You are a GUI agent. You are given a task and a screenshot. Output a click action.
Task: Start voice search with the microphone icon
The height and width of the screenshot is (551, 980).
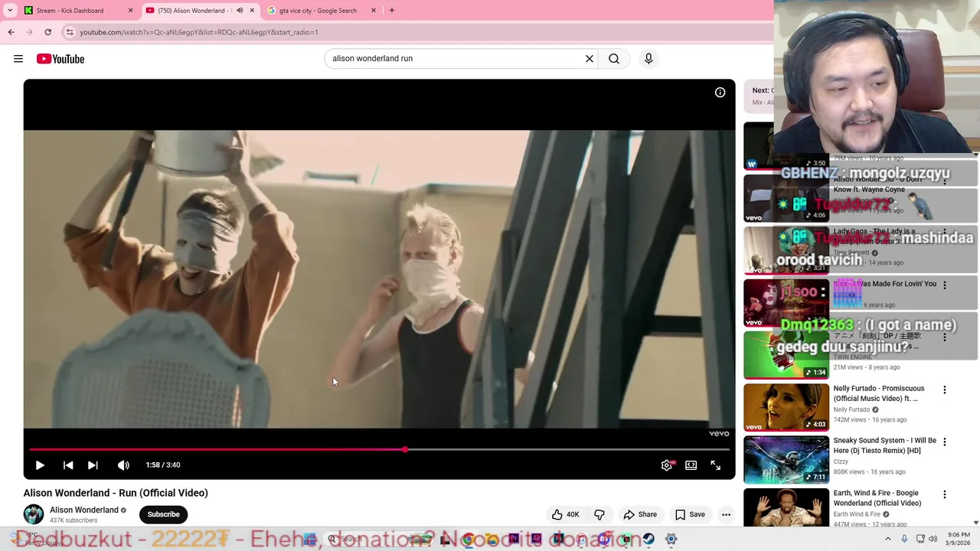648,59
